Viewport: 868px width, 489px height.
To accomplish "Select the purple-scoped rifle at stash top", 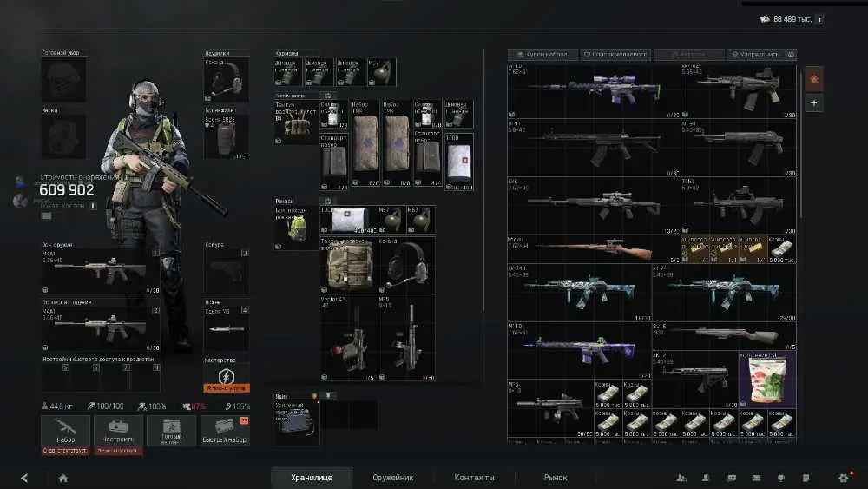I will (x=594, y=91).
